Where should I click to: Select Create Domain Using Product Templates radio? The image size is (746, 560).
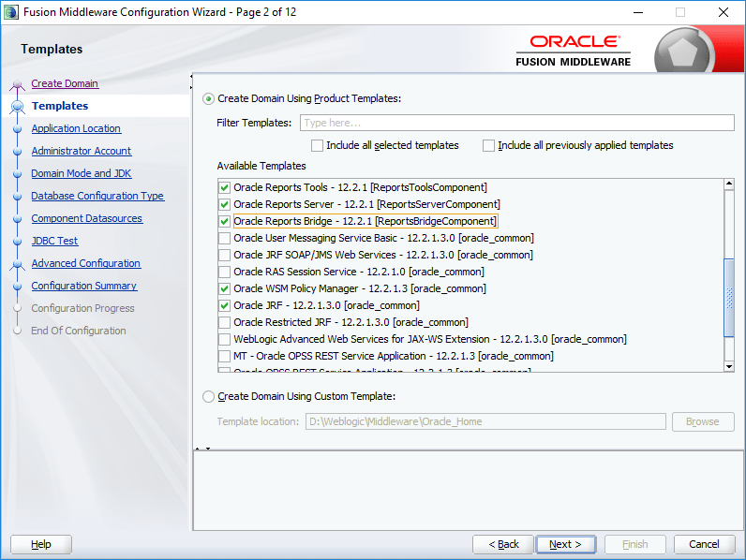[208, 99]
